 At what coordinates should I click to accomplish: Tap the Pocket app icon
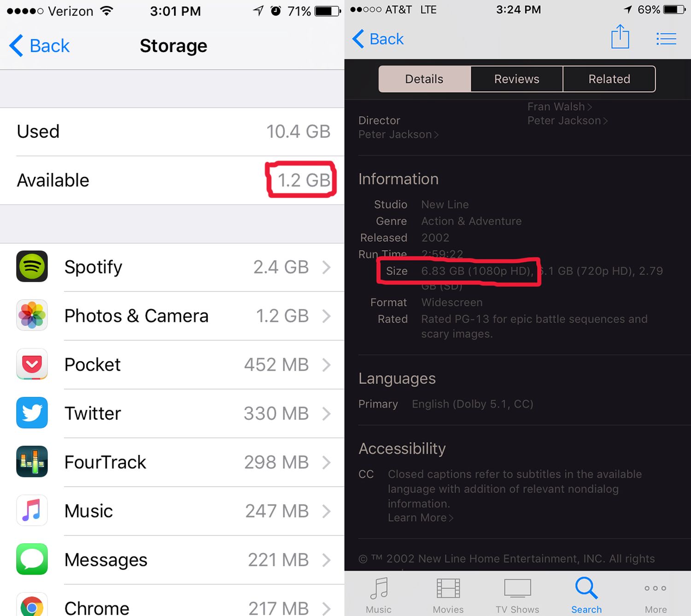click(32, 364)
